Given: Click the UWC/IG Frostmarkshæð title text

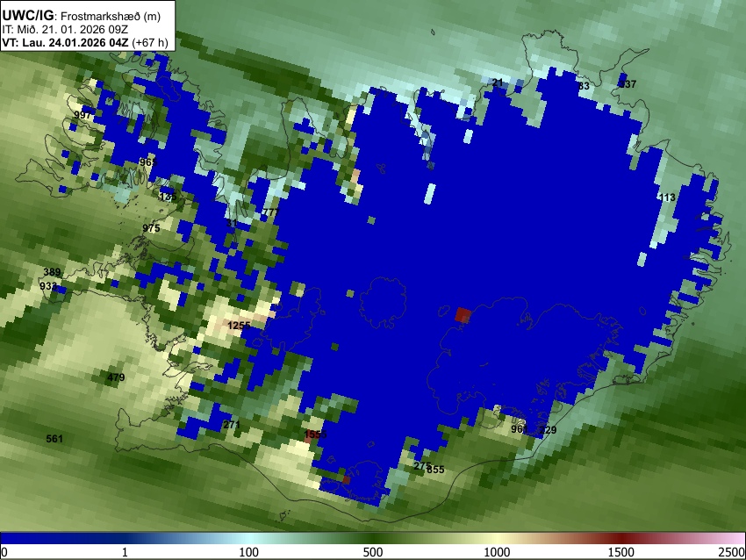Looking at the screenshot, I should 82,16.
